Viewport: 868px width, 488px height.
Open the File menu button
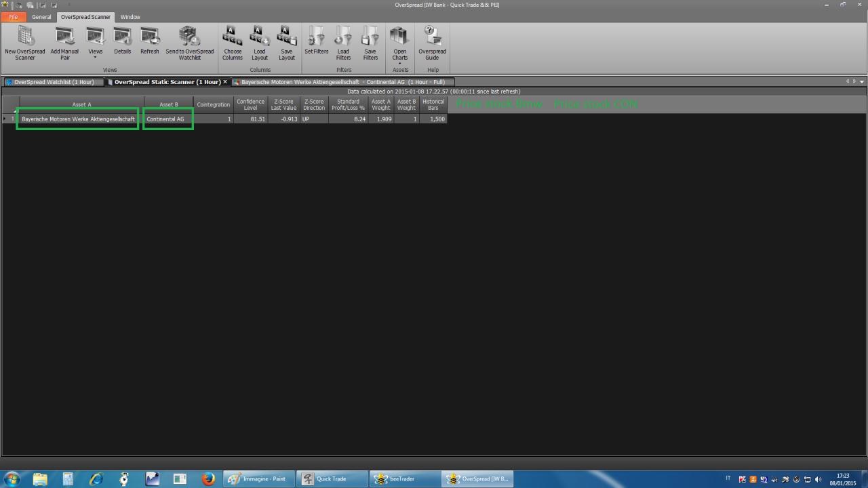click(14, 17)
